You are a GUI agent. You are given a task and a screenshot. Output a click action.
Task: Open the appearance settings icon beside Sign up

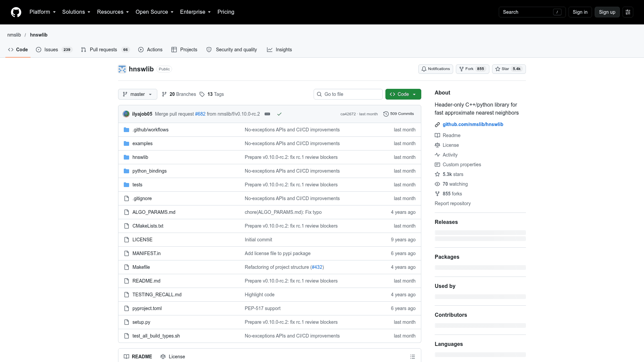coord(628,12)
